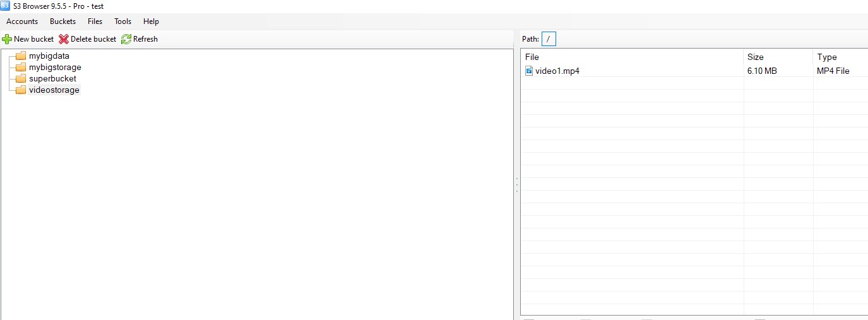The image size is (868, 320).
Task: Click the New bucket plus icon
Action: [8, 39]
